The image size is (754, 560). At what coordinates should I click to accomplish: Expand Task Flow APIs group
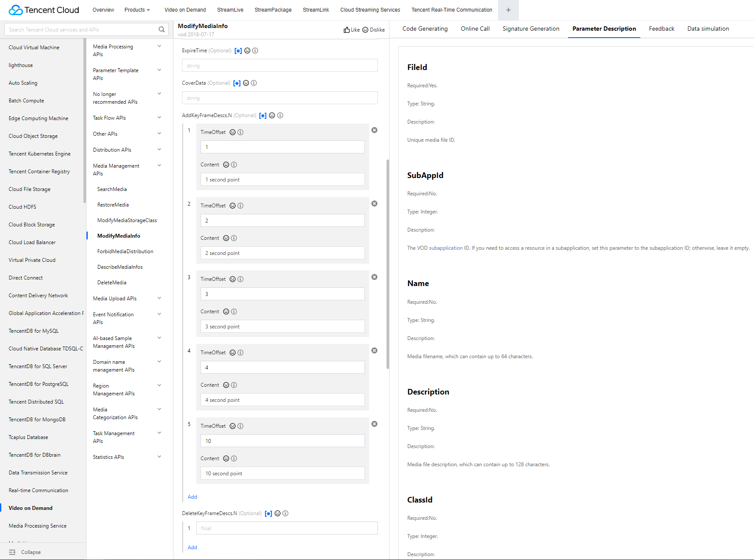pyautogui.click(x=159, y=118)
